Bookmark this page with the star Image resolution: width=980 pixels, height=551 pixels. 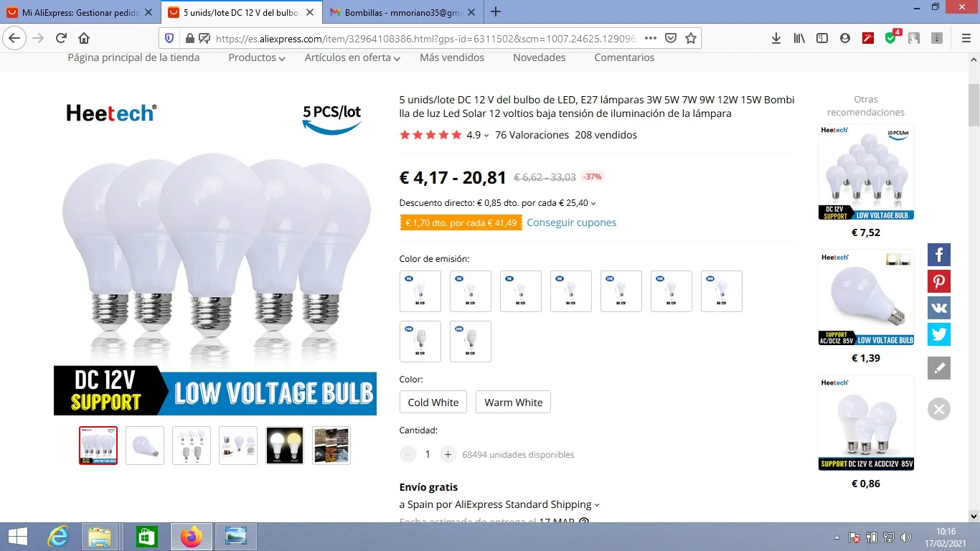tap(691, 38)
